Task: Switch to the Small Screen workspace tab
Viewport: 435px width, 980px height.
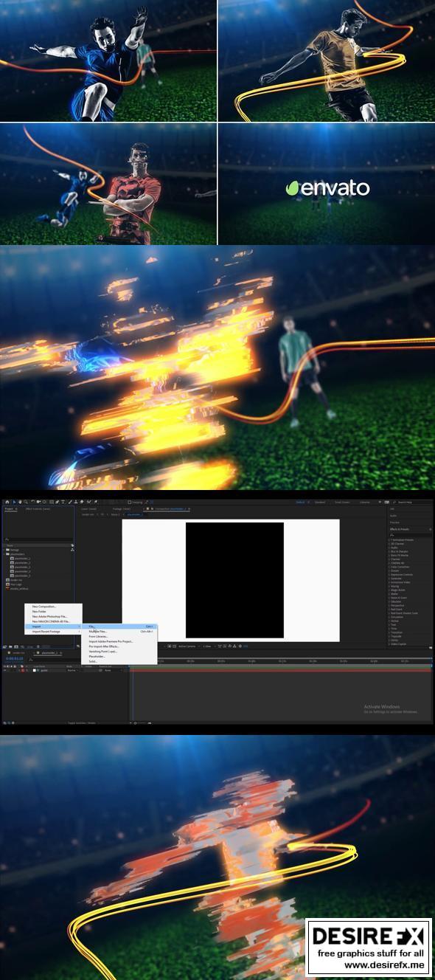Action: (342, 502)
